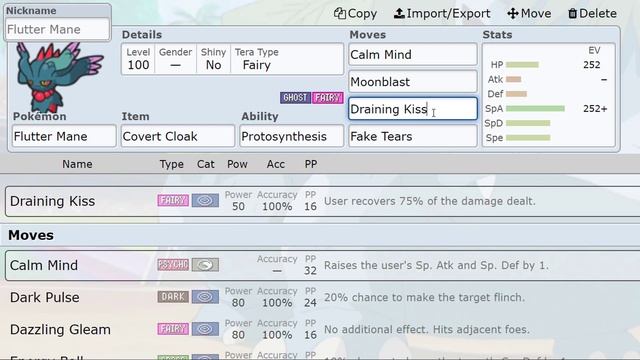This screenshot has height=360, width=640.
Task: Select Dark Pulse from move list
Action: point(322,298)
